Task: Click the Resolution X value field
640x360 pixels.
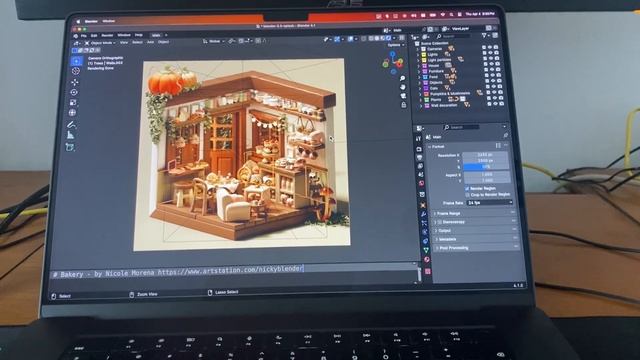Action: [x=485, y=155]
